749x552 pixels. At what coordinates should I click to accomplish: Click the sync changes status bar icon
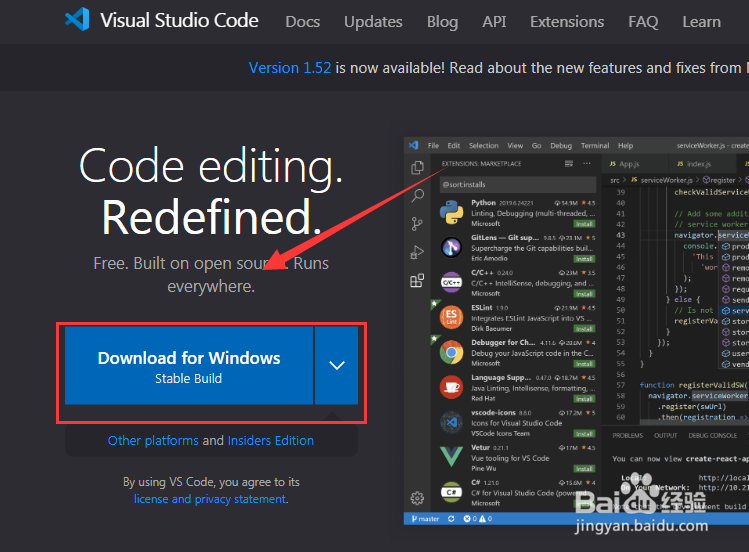451,519
